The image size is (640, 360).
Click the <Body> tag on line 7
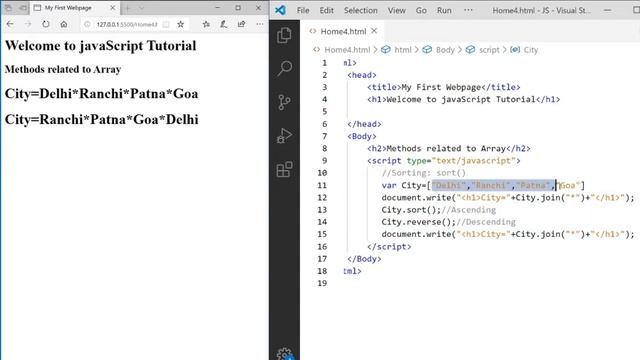click(x=362, y=136)
